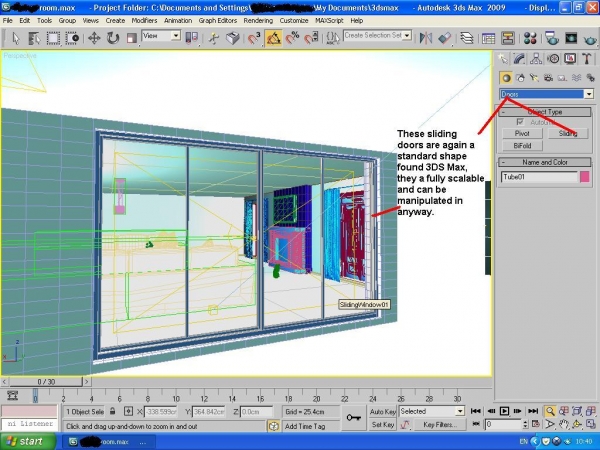The height and width of the screenshot is (450, 600).
Task: Toggle the Auto Key button
Action: [382, 412]
